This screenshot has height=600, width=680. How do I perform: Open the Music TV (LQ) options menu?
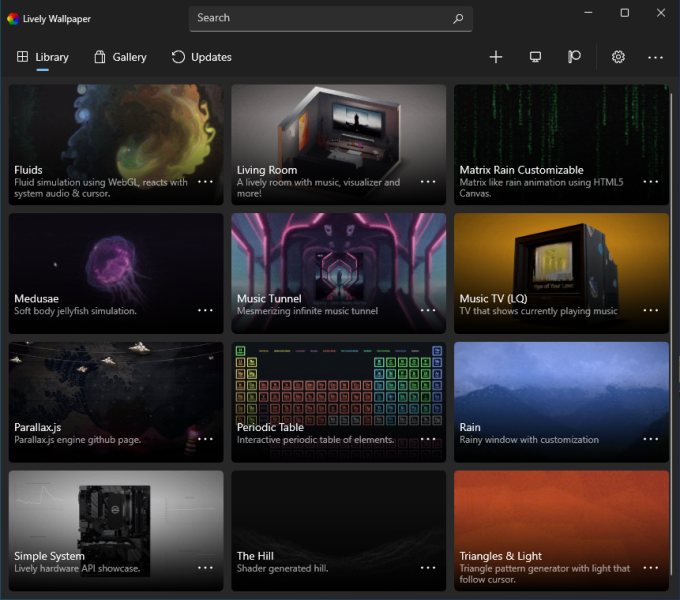651,311
